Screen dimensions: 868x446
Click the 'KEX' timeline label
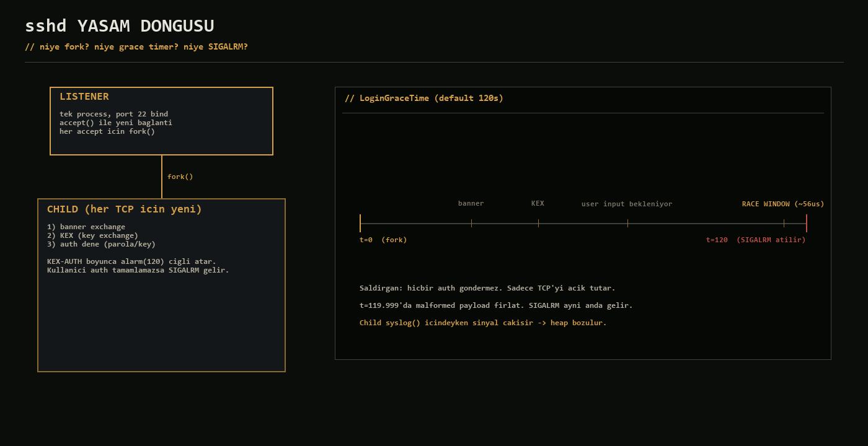click(538, 203)
